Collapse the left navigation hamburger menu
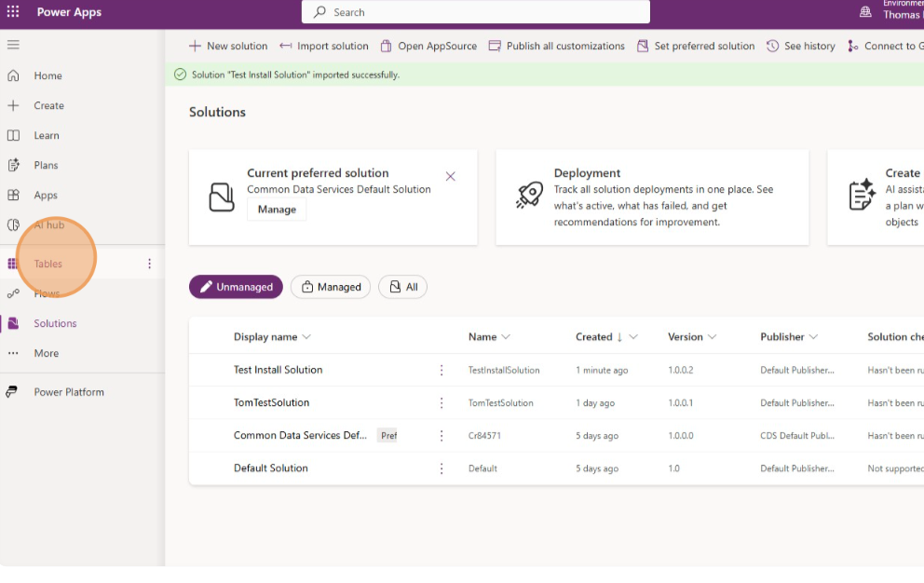The width and height of the screenshot is (924, 583). tap(13, 45)
